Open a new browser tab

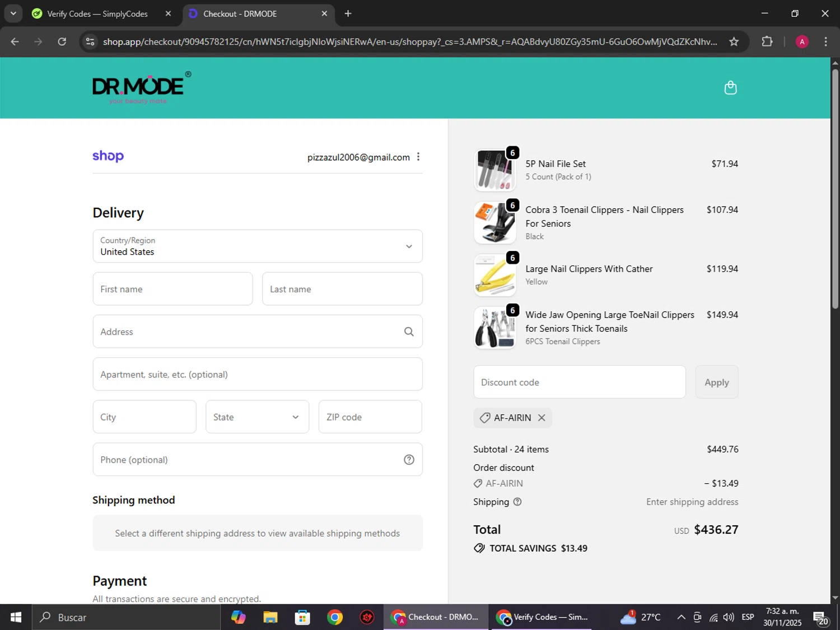pos(348,13)
